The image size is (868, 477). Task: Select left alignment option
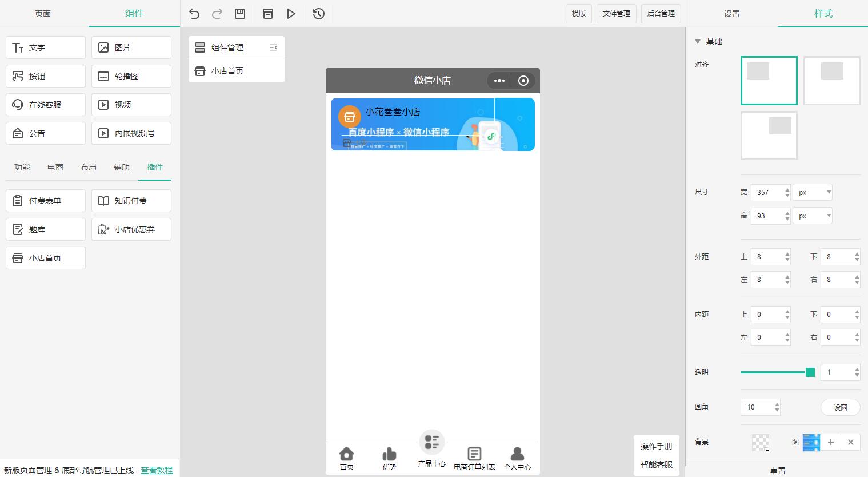click(769, 81)
